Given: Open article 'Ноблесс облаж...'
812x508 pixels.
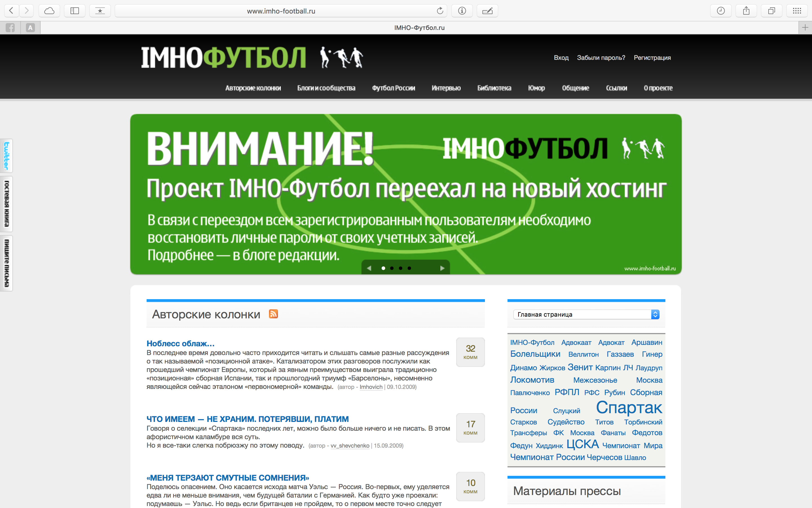Looking at the screenshot, I should [x=180, y=343].
